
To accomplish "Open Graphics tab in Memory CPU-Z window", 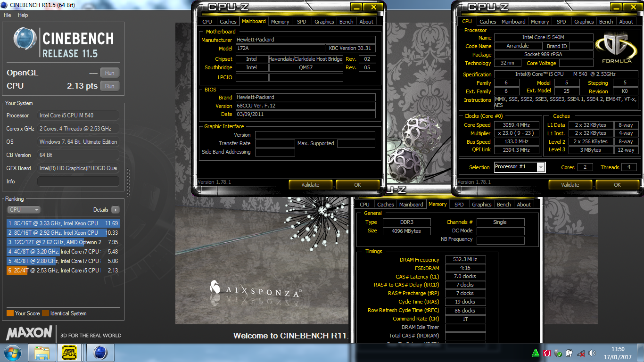I will pos(481,205).
